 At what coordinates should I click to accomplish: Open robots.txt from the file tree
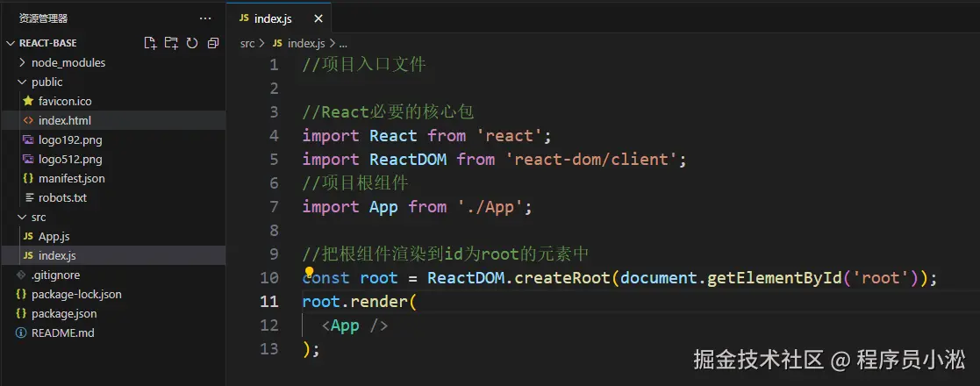click(x=62, y=198)
